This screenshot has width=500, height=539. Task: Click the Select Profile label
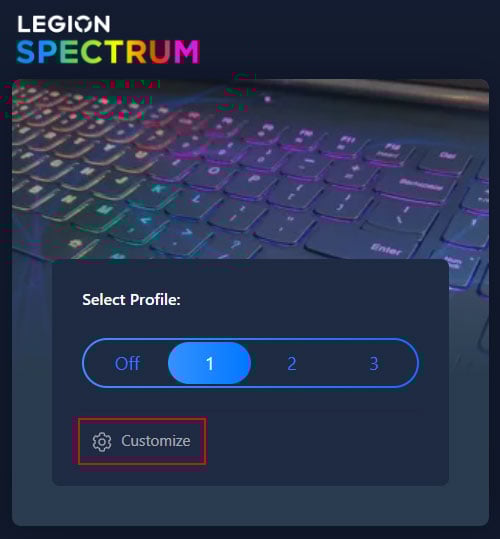(x=131, y=300)
